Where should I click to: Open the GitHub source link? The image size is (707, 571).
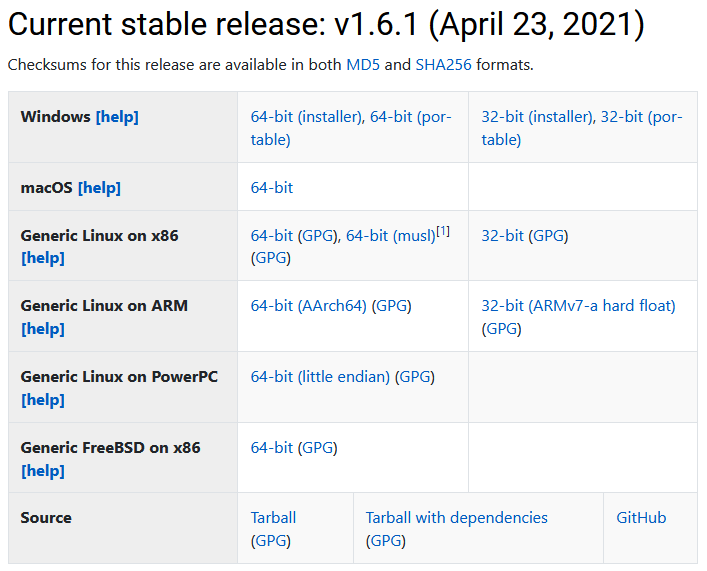641,518
